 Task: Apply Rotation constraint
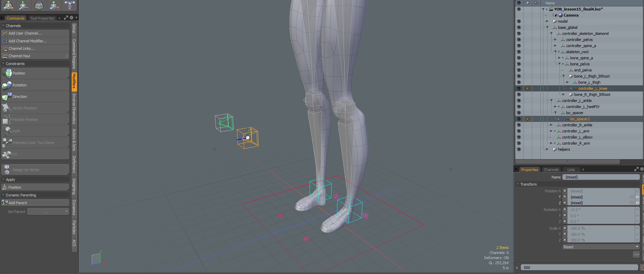pos(35,85)
